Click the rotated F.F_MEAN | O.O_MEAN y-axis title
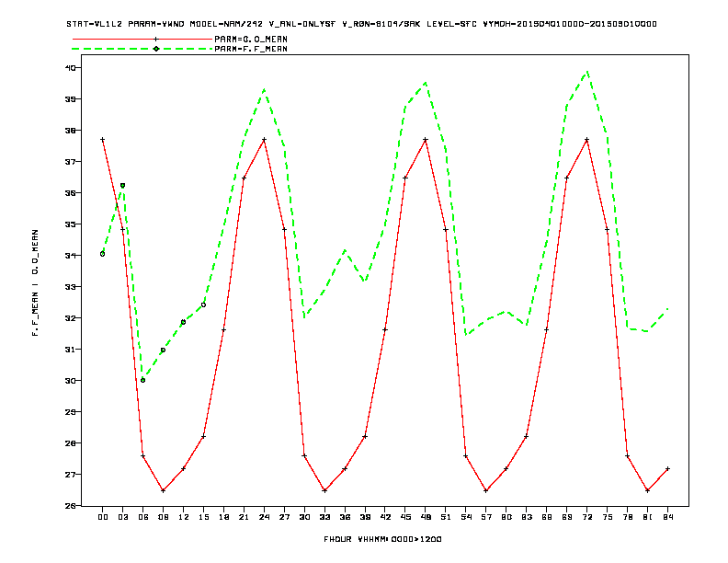This screenshot has width=728, height=563. [x=35, y=282]
